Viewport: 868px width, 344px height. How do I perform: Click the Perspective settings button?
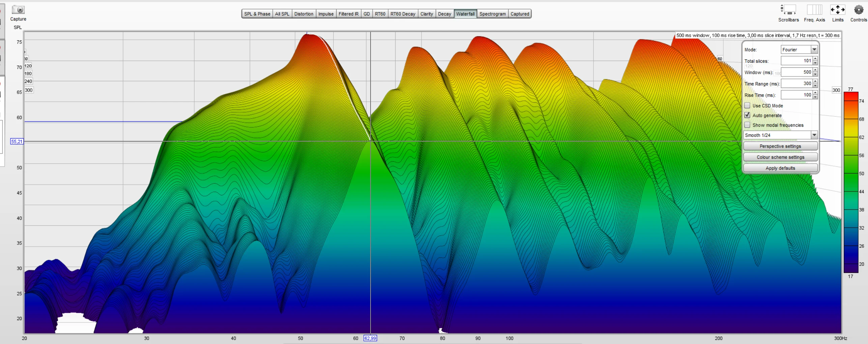(780, 146)
